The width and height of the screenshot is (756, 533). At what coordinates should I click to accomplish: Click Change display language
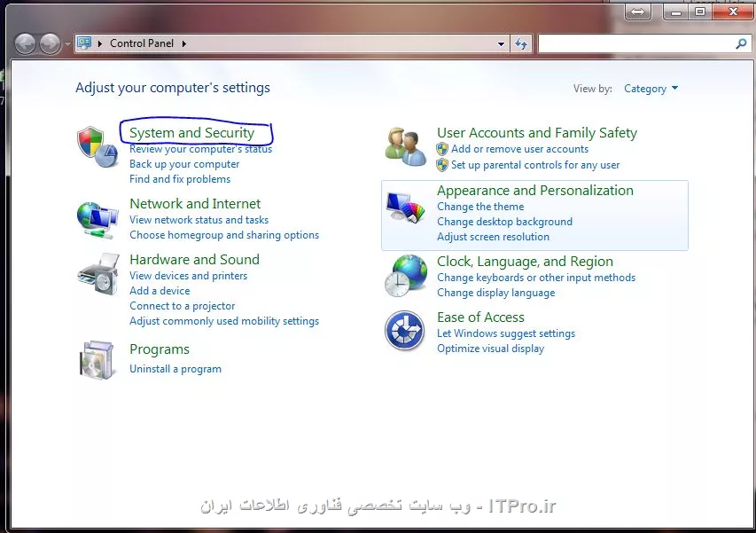point(495,293)
